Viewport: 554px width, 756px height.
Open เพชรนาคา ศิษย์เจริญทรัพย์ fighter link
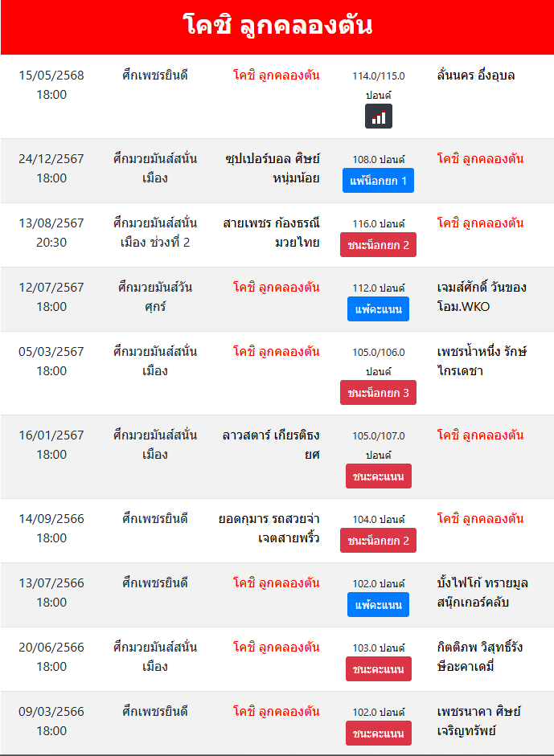[x=478, y=721]
